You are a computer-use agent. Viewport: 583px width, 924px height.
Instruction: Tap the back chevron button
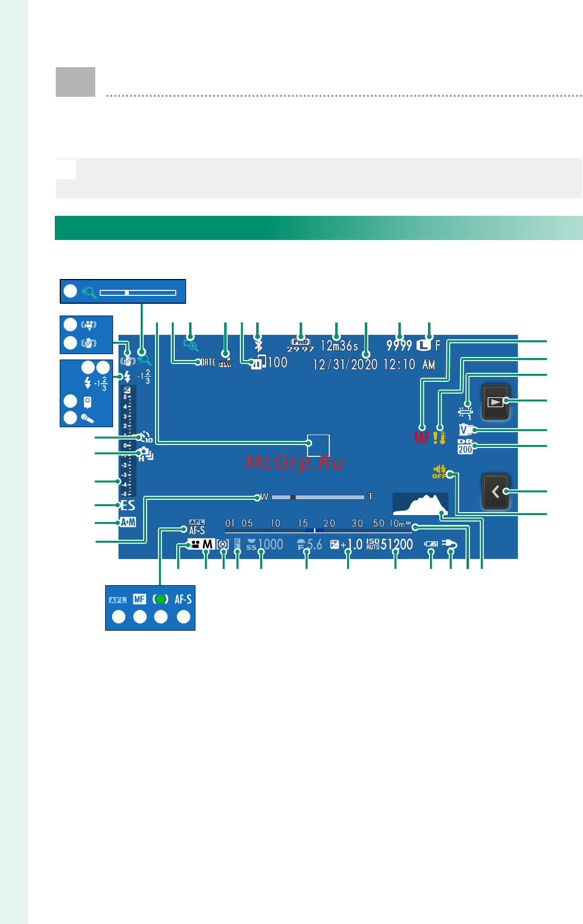495,491
